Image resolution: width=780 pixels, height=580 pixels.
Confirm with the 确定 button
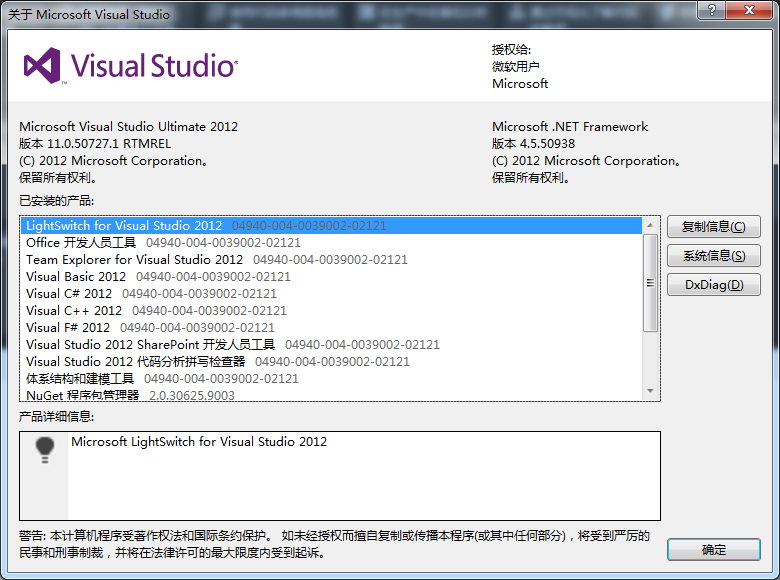pos(713,550)
